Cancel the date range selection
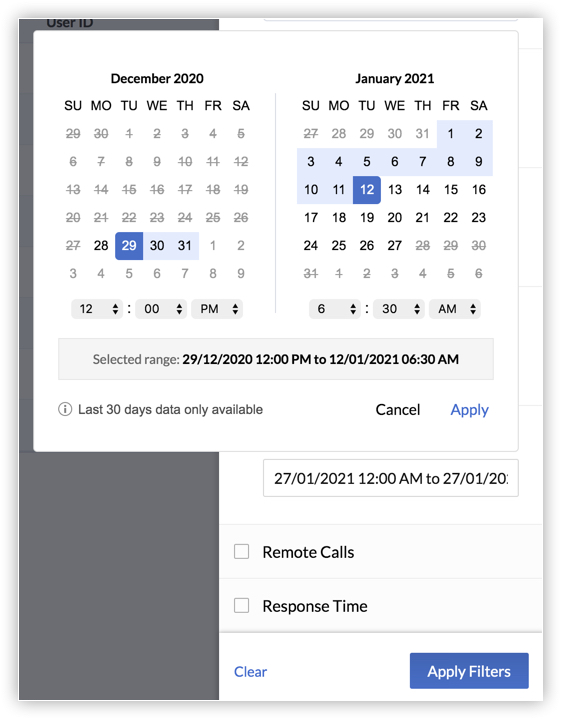The height and width of the screenshot is (719, 561). point(398,409)
